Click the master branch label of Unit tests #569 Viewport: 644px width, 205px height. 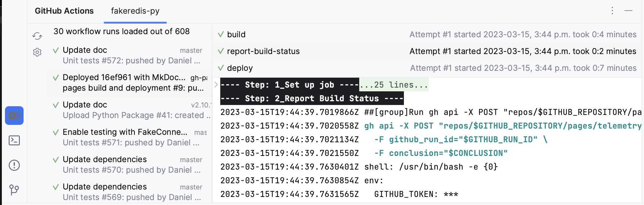[191, 187]
